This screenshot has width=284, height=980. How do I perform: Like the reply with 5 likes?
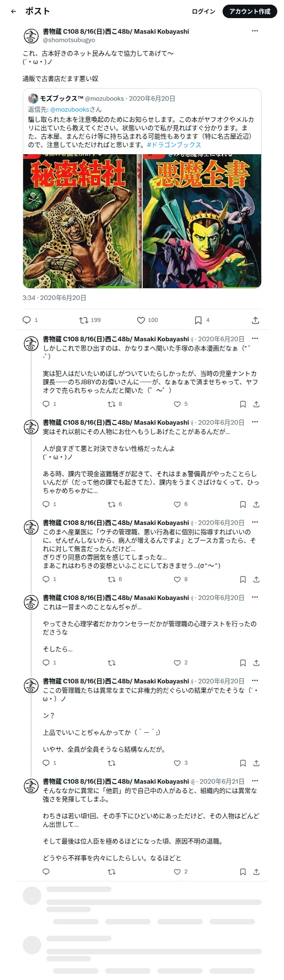pos(180,404)
